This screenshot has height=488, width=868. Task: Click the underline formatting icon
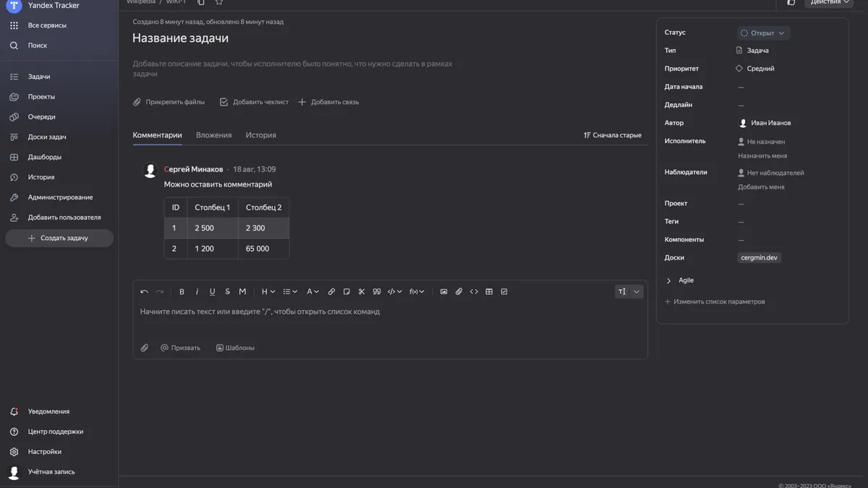click(212, 291)
